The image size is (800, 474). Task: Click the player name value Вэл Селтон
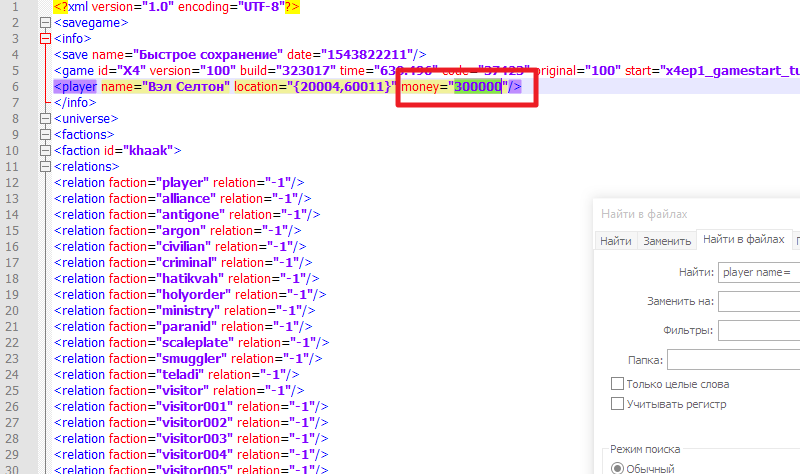click(186, 87)
